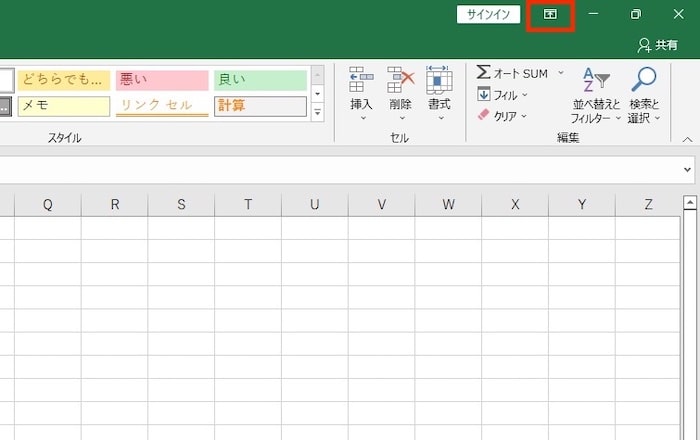This screenshot has width=700, height=440.
Task: Select column Y header
Action: (x=582, y=205)
